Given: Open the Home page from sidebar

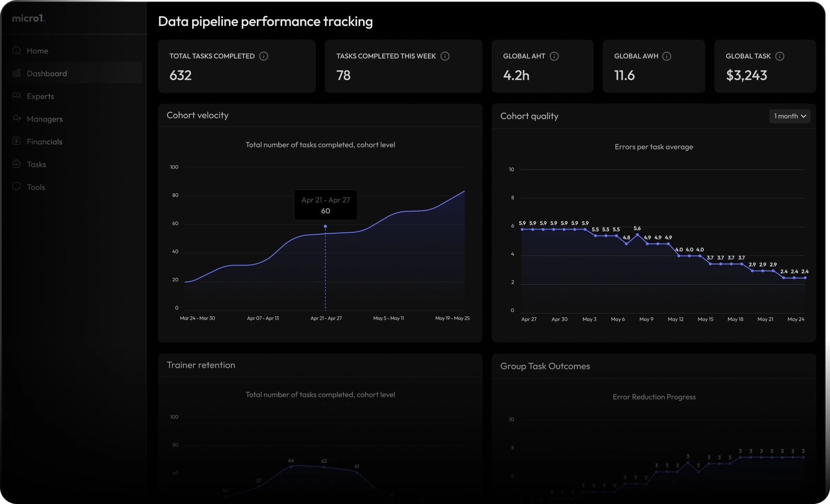Looking at the screenshot, I should (x=37, y=50).
